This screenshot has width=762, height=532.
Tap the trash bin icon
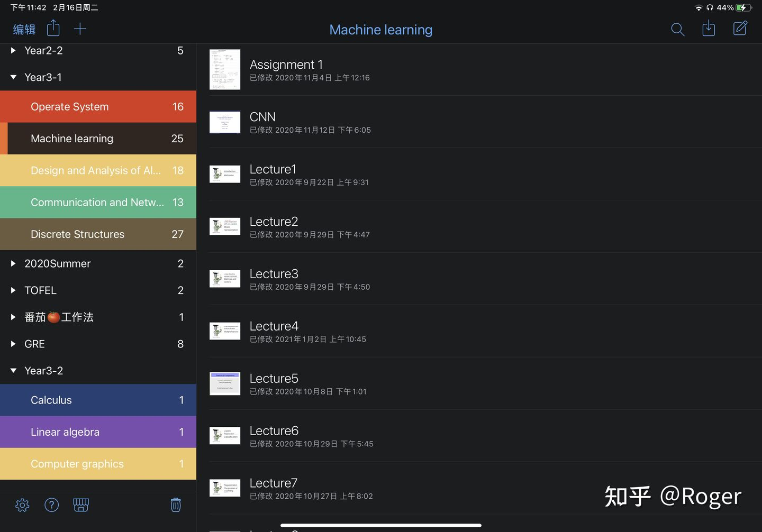coord(176,505)
